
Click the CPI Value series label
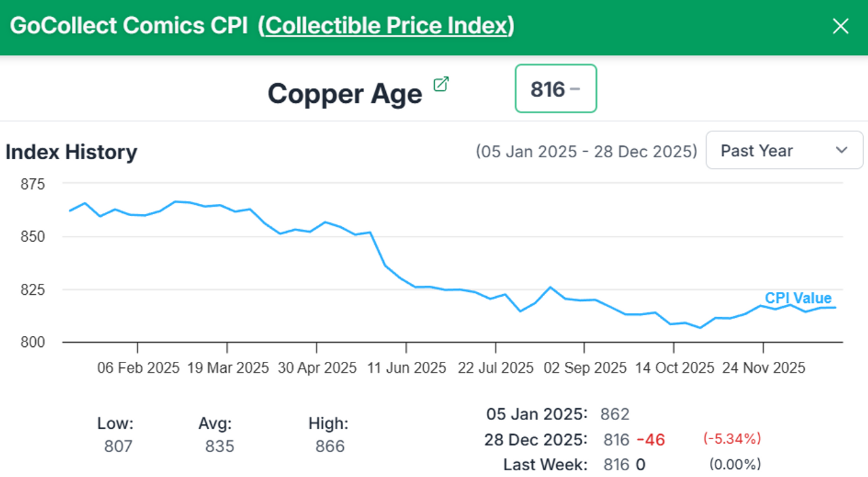click(x=797, y=298)
